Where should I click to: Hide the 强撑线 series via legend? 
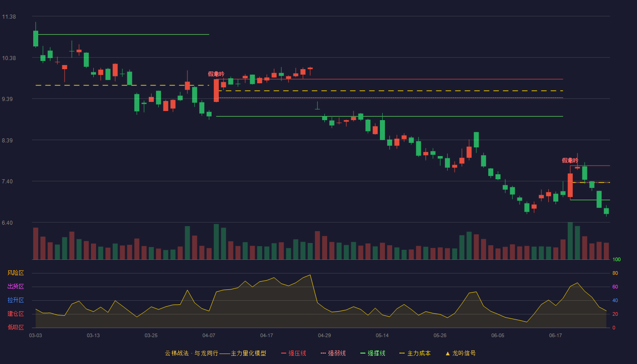tap(373, 353)
